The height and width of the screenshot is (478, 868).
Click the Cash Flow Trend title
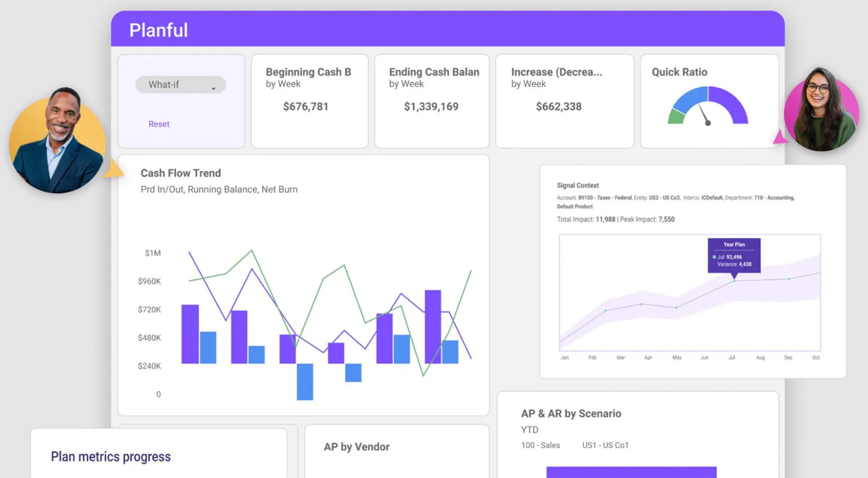coord(180,173)
